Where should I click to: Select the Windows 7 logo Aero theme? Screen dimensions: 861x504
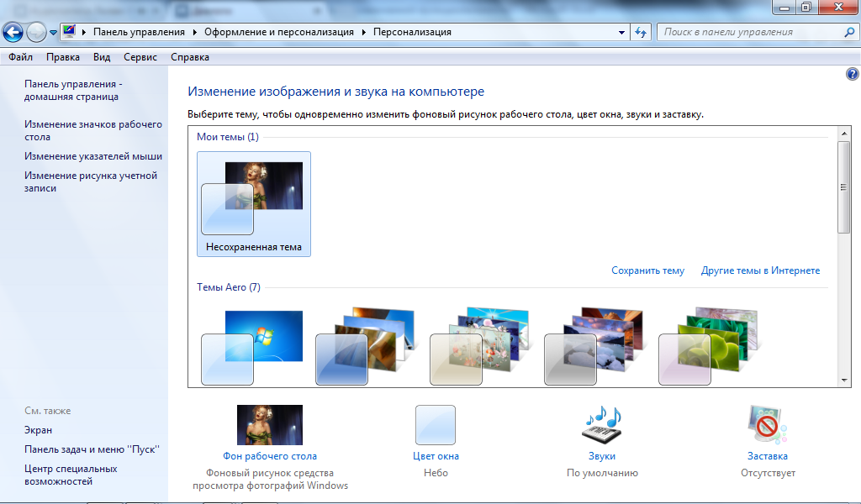(x=252, y=347)
